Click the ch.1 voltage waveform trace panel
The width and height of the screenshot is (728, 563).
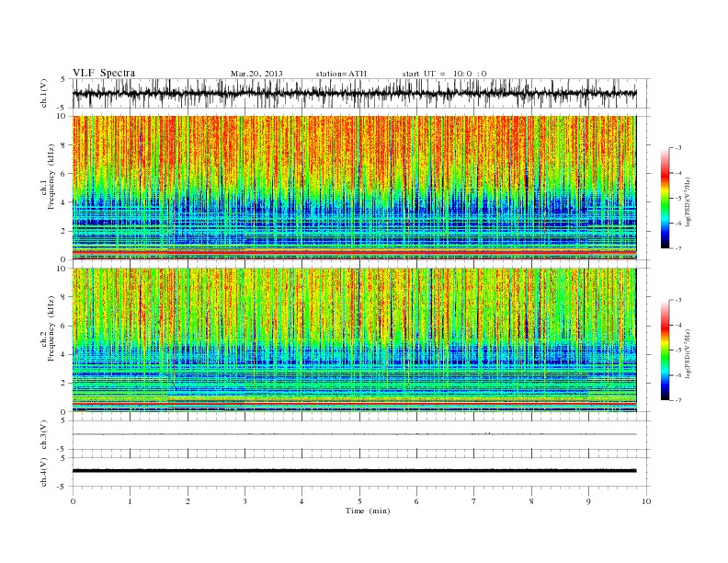pos(361,93)
